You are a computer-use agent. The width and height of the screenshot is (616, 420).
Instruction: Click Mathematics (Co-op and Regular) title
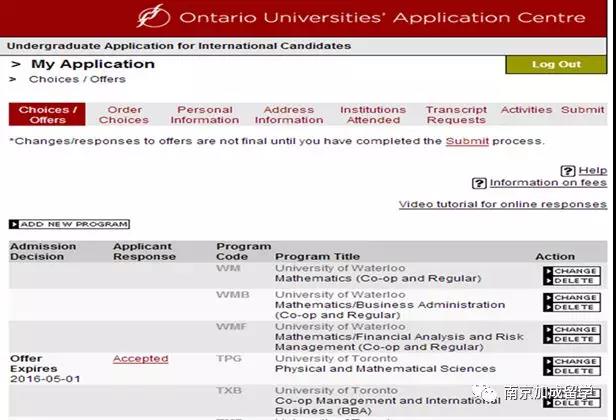point(378,279)
